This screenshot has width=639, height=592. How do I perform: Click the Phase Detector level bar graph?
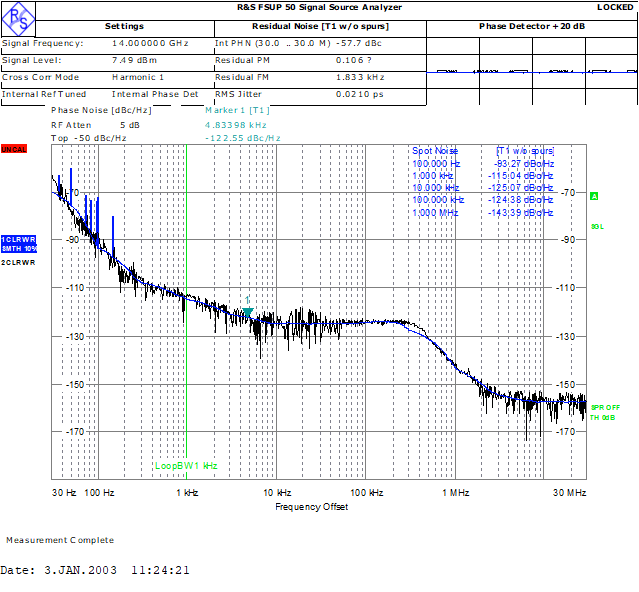click(x=532, y=72)
